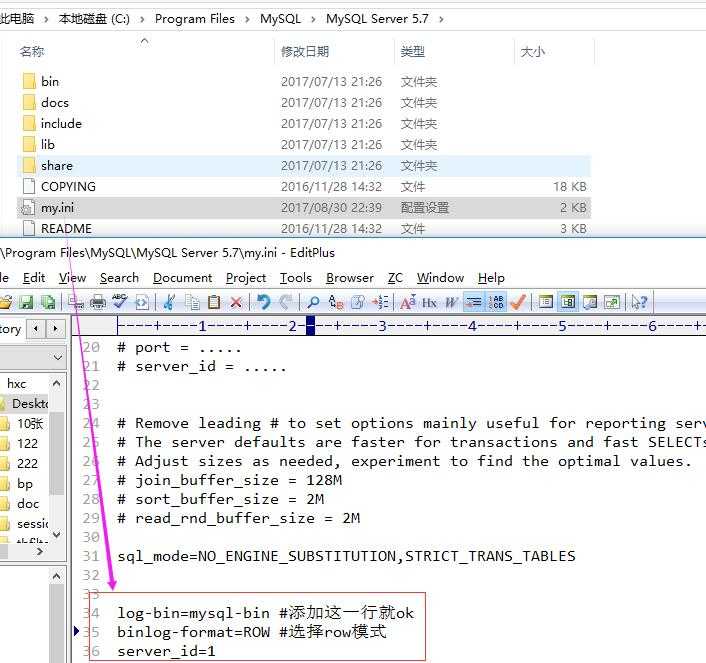Sort files by the 修改日期 column header
This screenshot has height=663, width=706.
[x=305, y=52]
